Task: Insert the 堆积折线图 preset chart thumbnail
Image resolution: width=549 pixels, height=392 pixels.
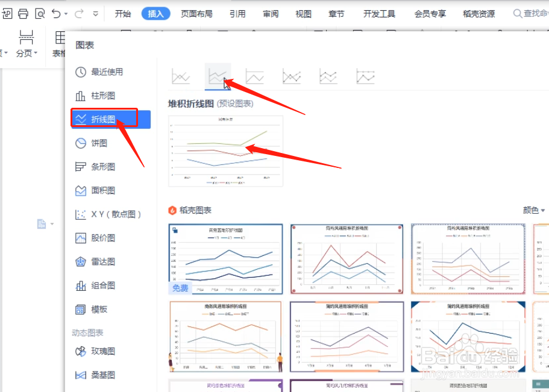Action: (x=225, y=151)
